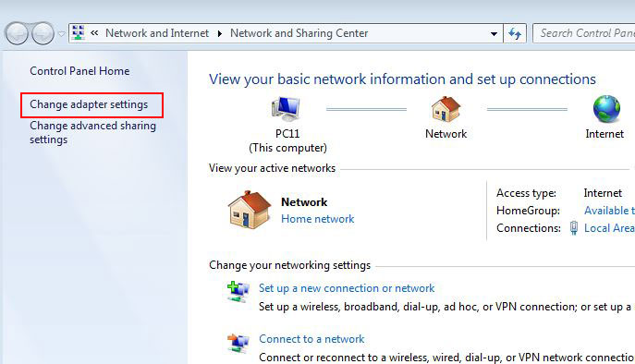
Task: Open Control Panel Home link
Action: coord(79,71)
